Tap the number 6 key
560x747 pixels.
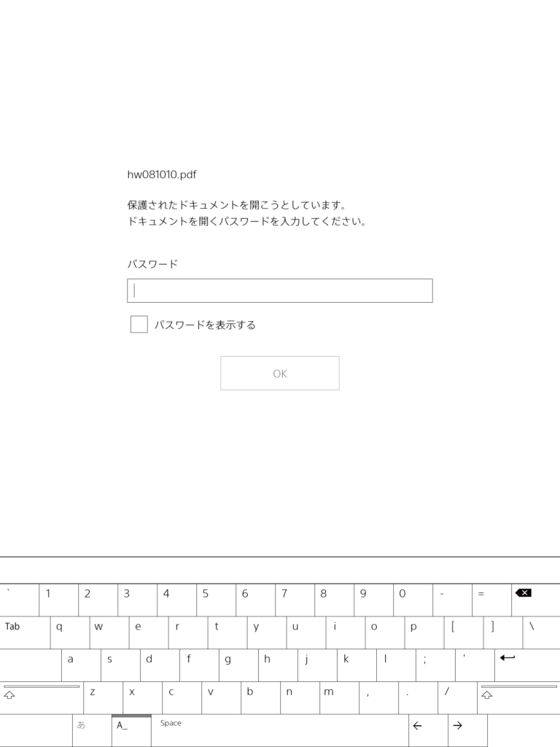(x=256, y=600)
